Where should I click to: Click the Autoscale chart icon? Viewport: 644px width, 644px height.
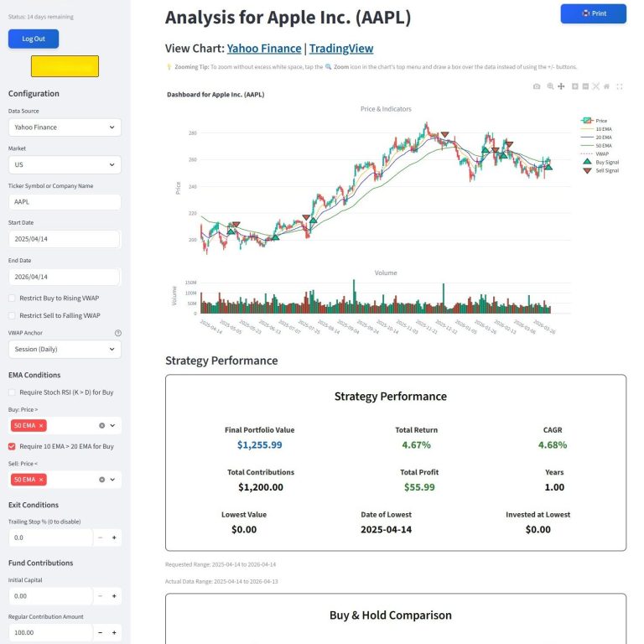pyautogui.click(x=596, y=86)
